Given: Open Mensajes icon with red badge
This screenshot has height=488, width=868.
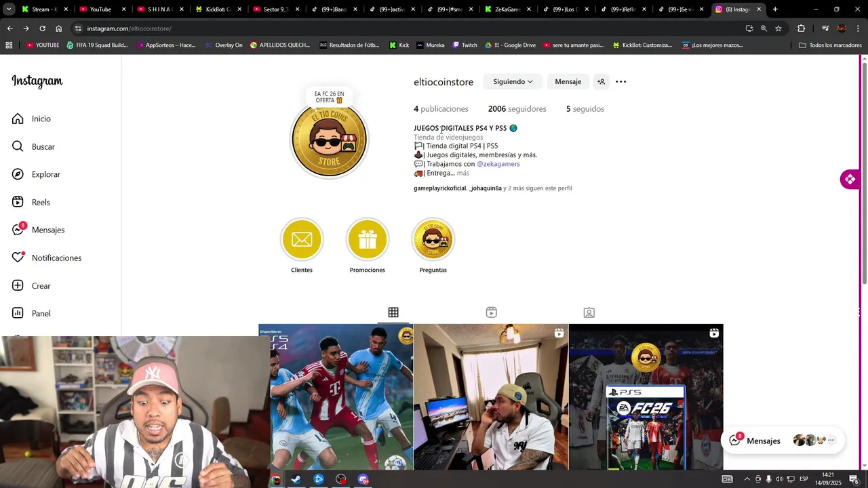Looking at the screenshot, I should 18,229.
